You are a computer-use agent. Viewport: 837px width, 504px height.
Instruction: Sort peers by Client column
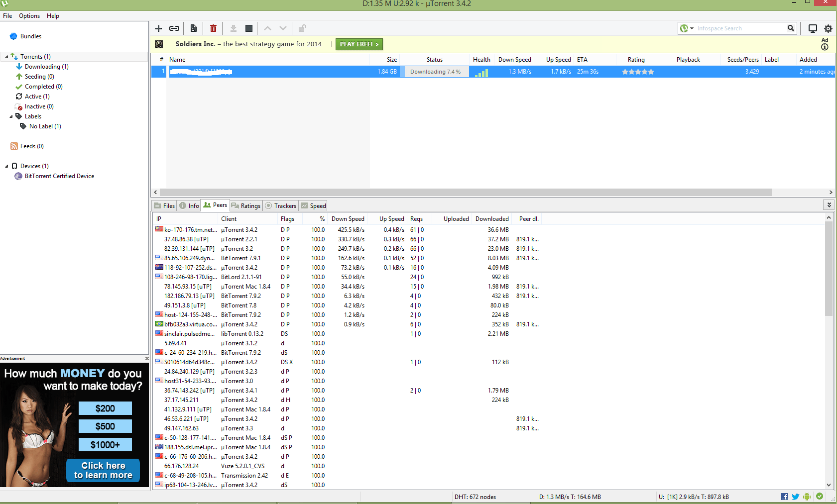pyautogui.click(x=248, y=219)
